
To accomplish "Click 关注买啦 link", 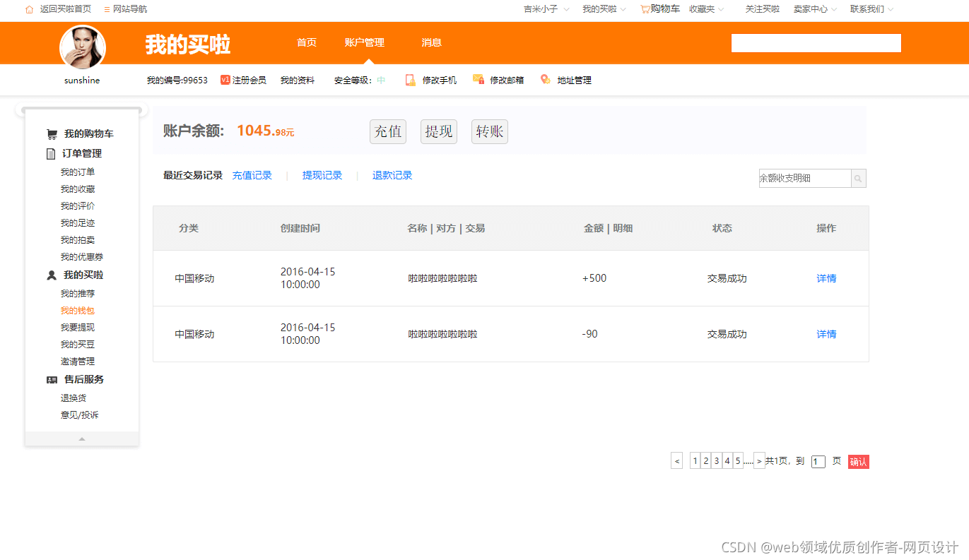I will 763,9.
